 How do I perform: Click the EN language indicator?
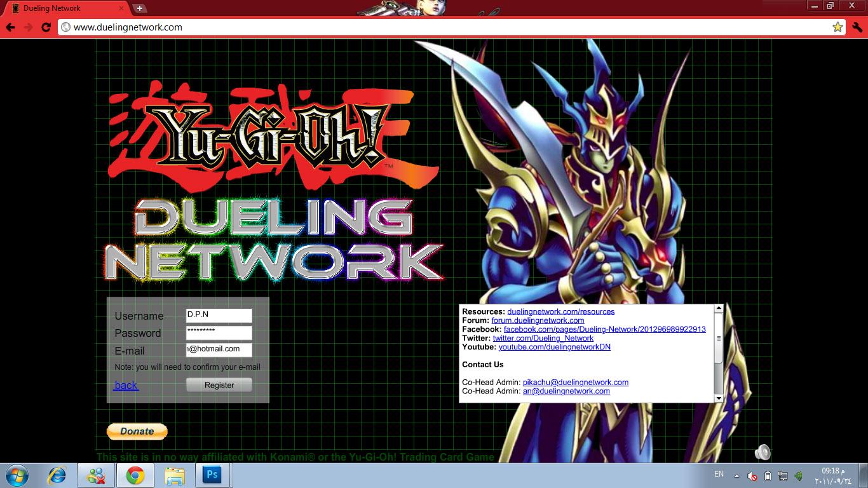click(x=719, y=474)
